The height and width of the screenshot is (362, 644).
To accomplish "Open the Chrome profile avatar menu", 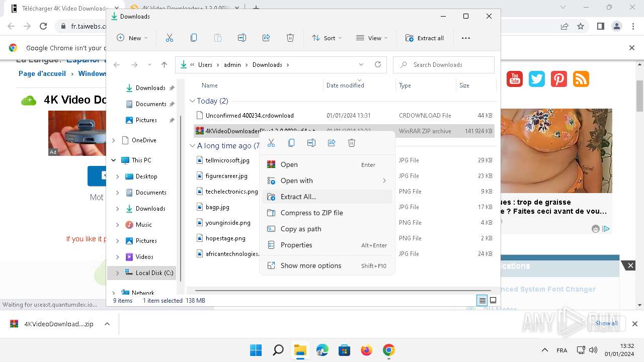I will [617, 26].
